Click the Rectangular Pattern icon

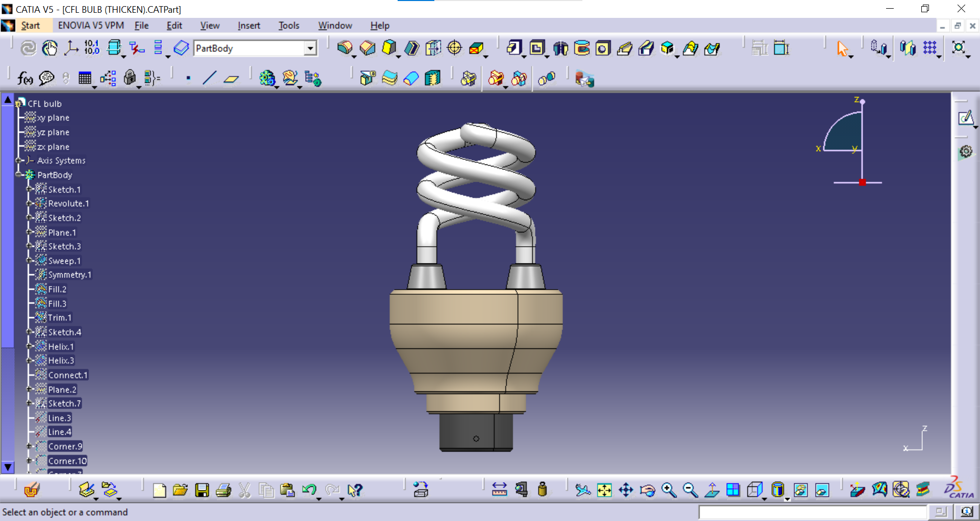pos(930,48)
